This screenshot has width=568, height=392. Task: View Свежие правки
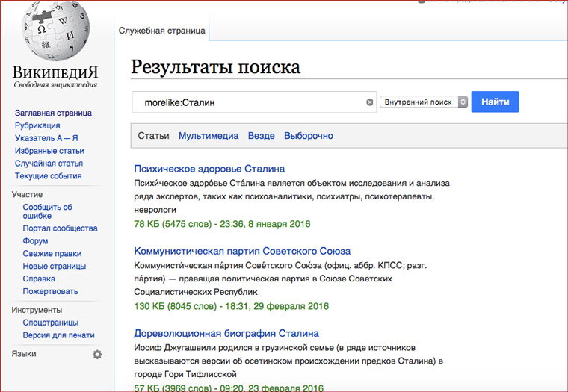pyautogui.click(x=52, y=254)
